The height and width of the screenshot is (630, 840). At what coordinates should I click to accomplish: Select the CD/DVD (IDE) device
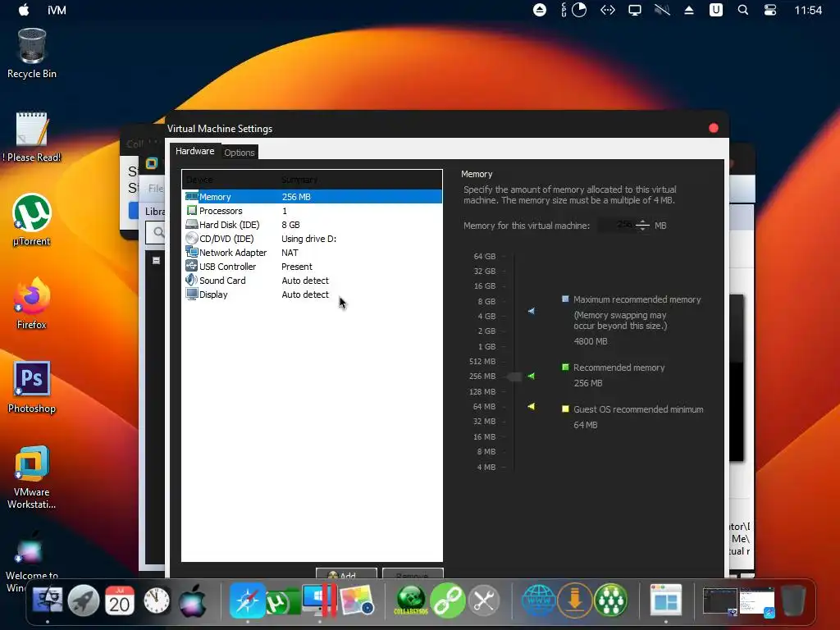[313, 239]
